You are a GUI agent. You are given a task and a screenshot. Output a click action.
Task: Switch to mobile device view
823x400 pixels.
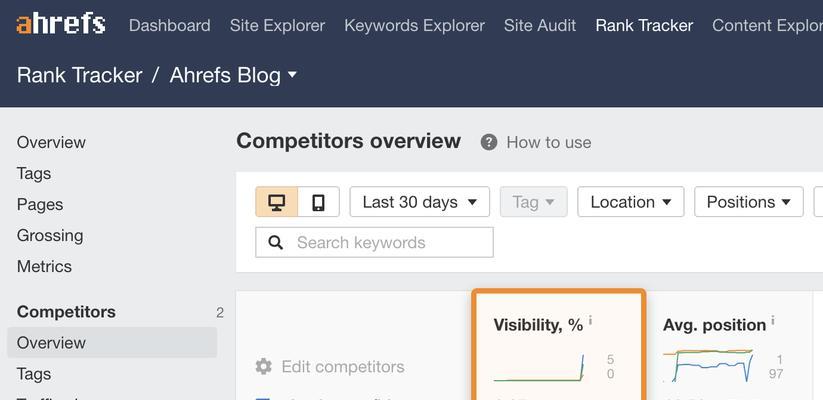(x=318, y=202)
